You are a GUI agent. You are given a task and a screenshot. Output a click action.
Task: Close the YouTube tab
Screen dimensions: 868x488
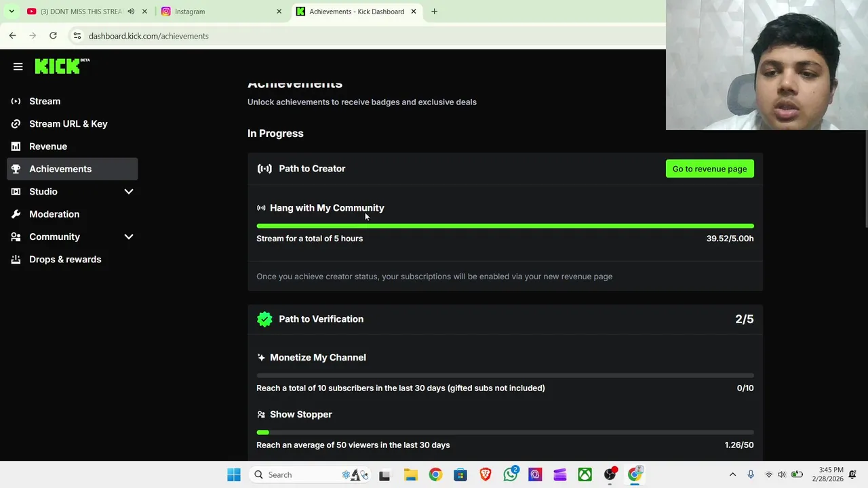tap(144, 12)
